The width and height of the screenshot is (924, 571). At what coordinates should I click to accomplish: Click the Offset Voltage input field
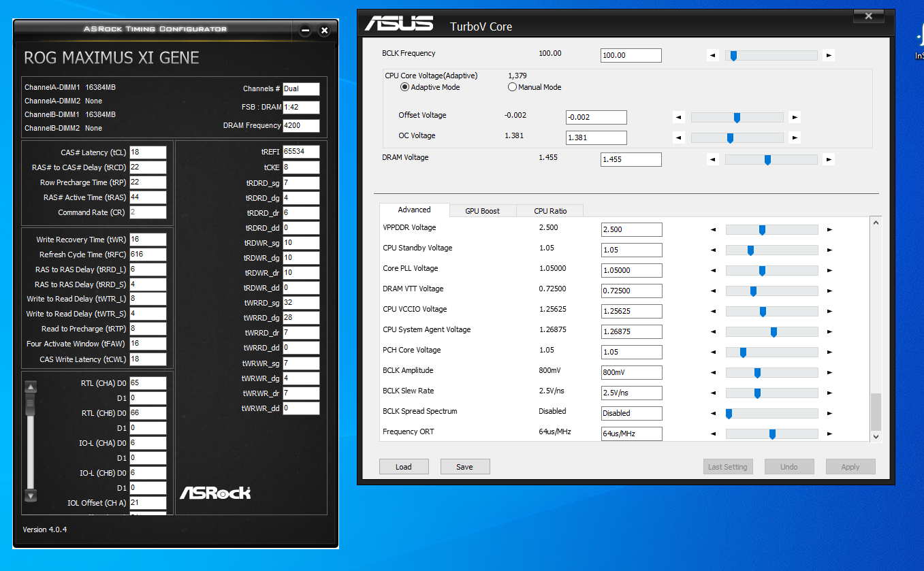tap(596, 118)
